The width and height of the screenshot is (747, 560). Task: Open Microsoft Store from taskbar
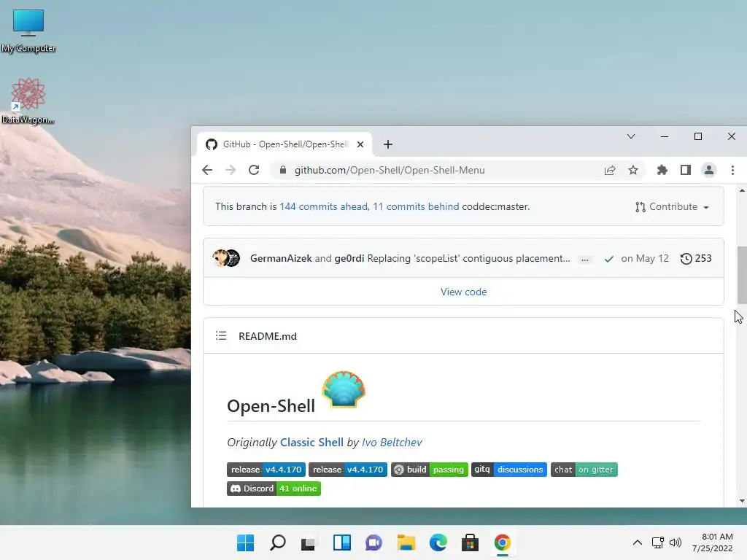coord(470,542)
